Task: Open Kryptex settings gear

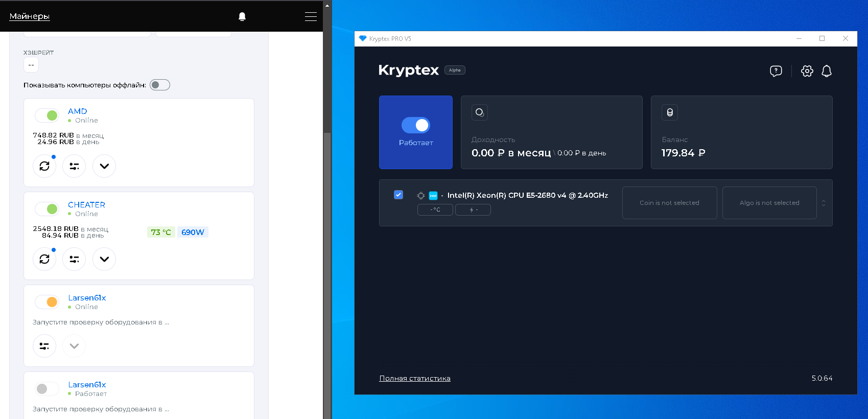Action: [x=807, y=71]
